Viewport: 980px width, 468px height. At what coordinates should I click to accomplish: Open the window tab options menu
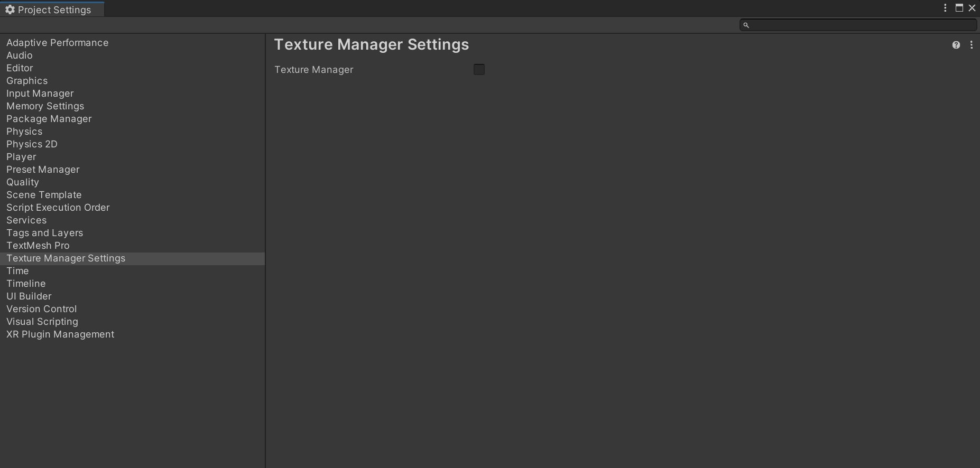pyautogui.click(x=945, y=8)
